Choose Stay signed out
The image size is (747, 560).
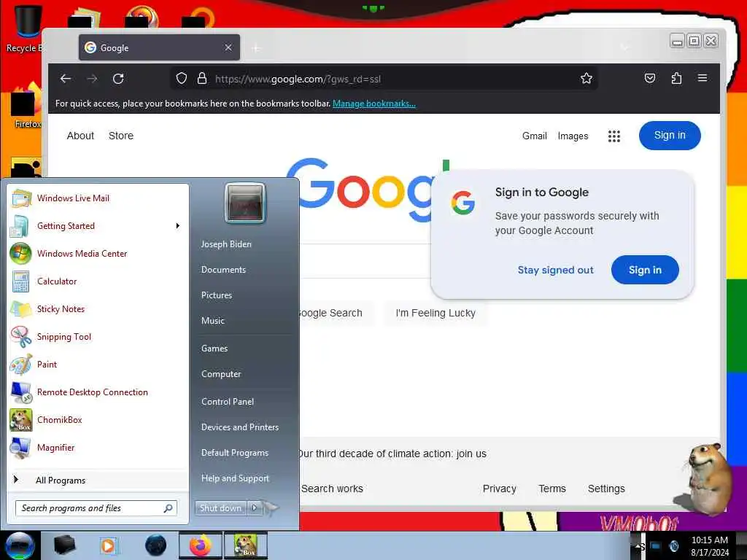(x=555, y=270)
